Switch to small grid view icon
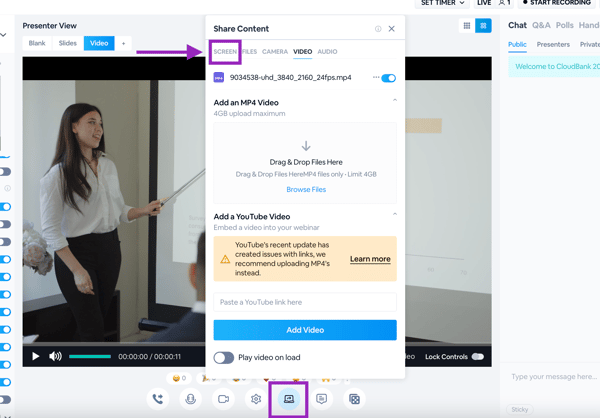Image resolution: width=600 pixels, height=418 pixels. coord(467,26)
